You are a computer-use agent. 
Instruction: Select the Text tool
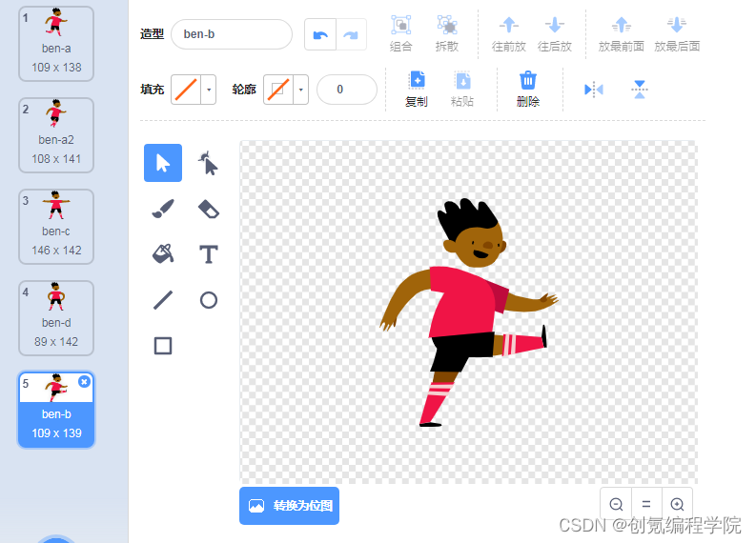[208, 254]
